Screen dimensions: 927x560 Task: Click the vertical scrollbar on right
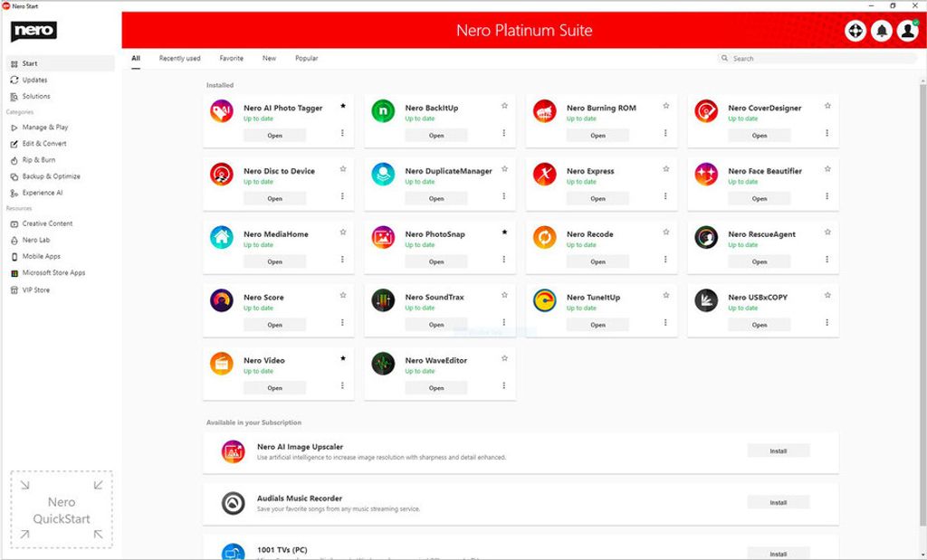coord(922,304)
